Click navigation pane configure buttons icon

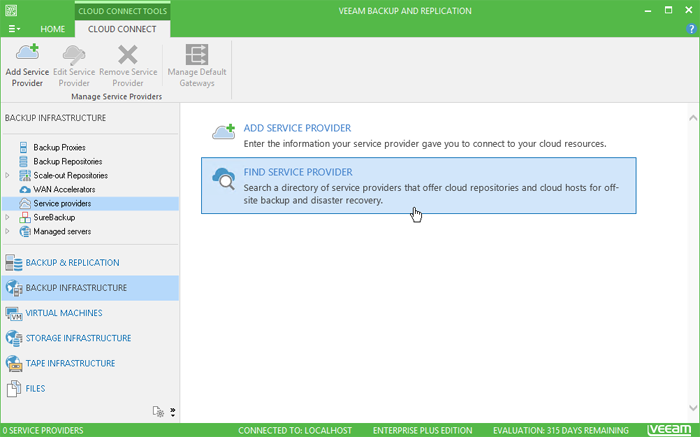[x=158, y=411]
